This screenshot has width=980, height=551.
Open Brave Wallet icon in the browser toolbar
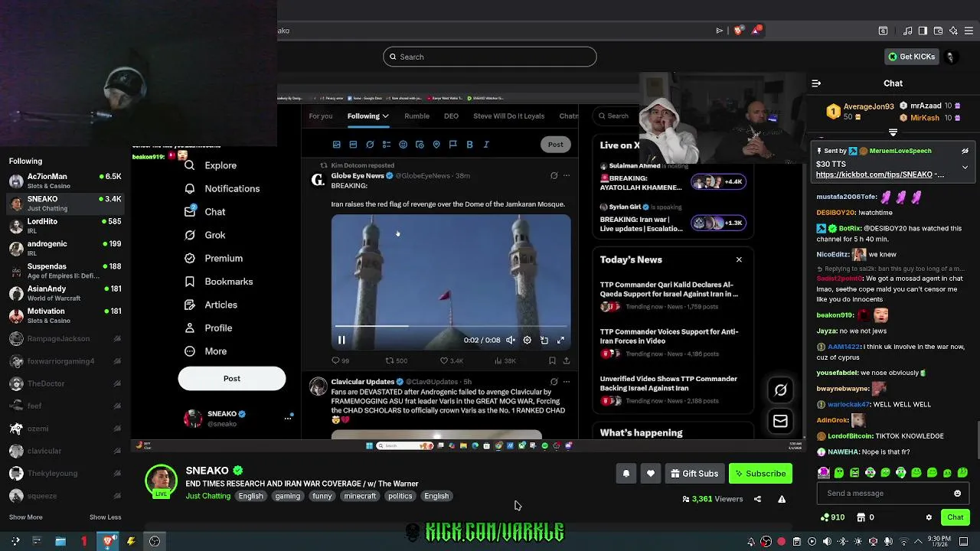938,31
